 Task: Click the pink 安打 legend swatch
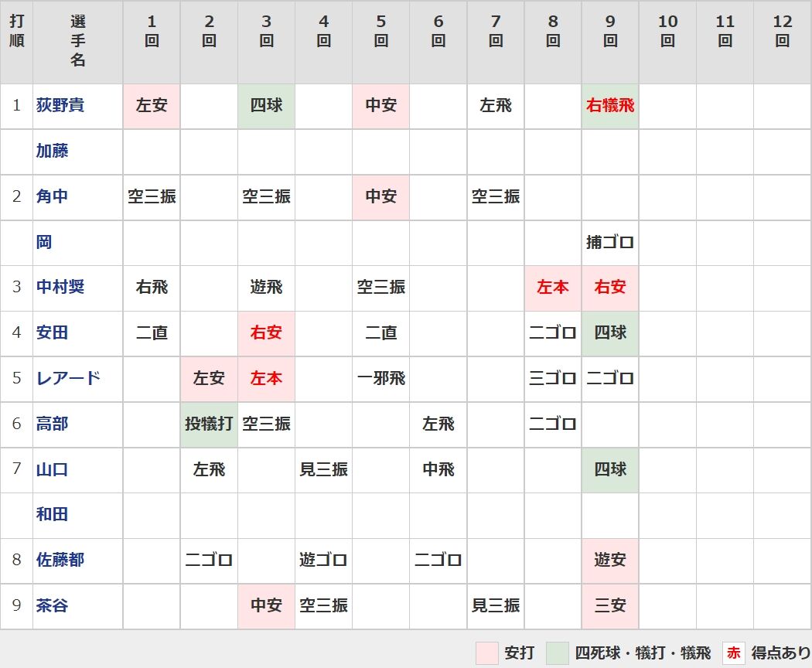[x=487, y=653]
